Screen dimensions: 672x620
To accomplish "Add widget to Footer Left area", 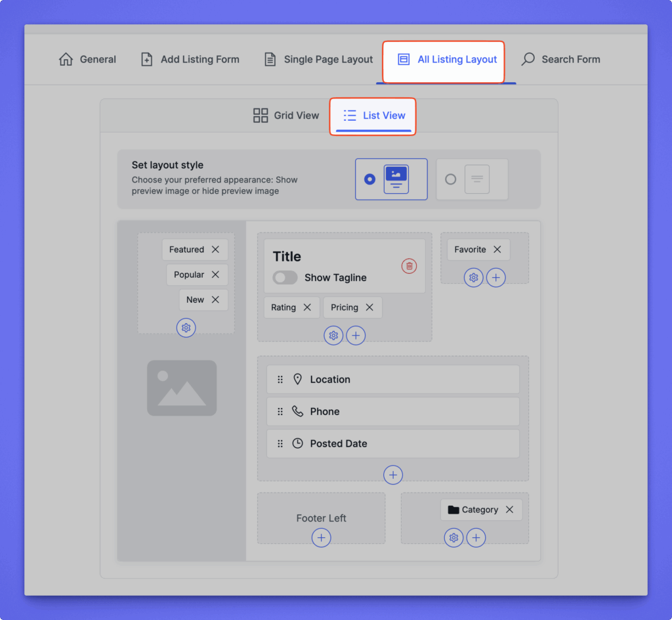I will pyautogui.click(x=321, y=538).
